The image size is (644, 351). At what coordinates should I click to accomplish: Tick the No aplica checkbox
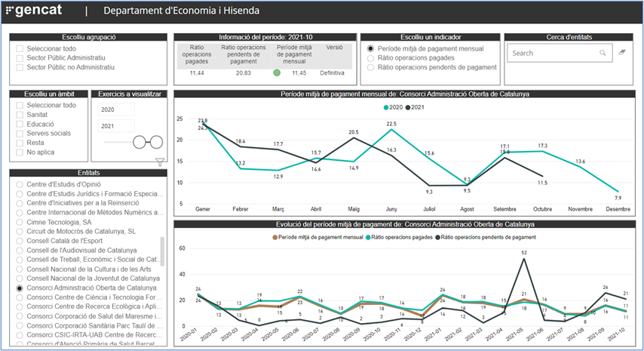20,152
